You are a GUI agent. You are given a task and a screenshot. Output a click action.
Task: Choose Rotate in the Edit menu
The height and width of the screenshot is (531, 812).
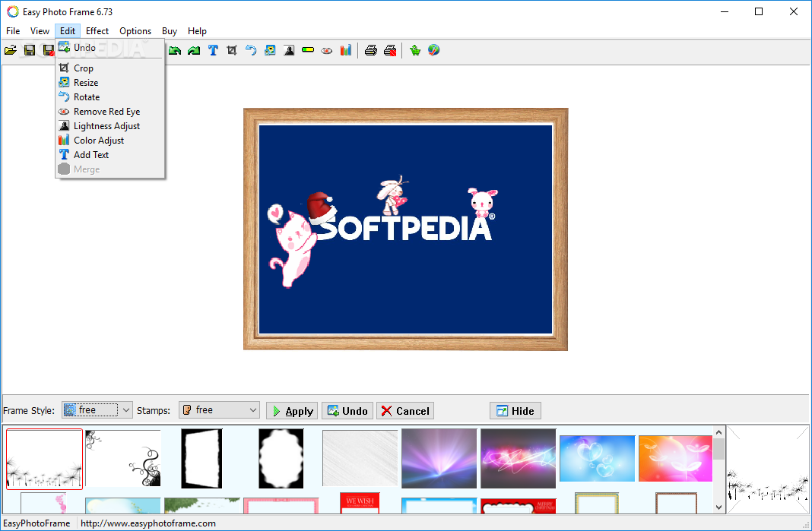click(x=109, y=96)
